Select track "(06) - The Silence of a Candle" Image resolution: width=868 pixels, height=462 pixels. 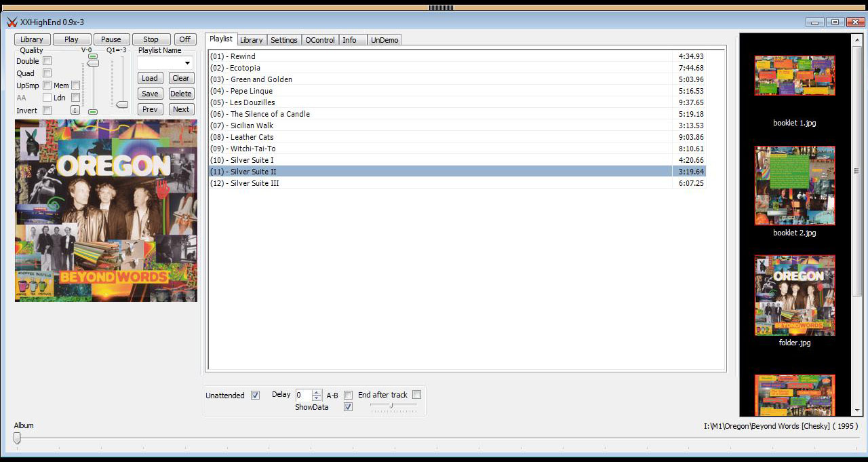point(457,114)
